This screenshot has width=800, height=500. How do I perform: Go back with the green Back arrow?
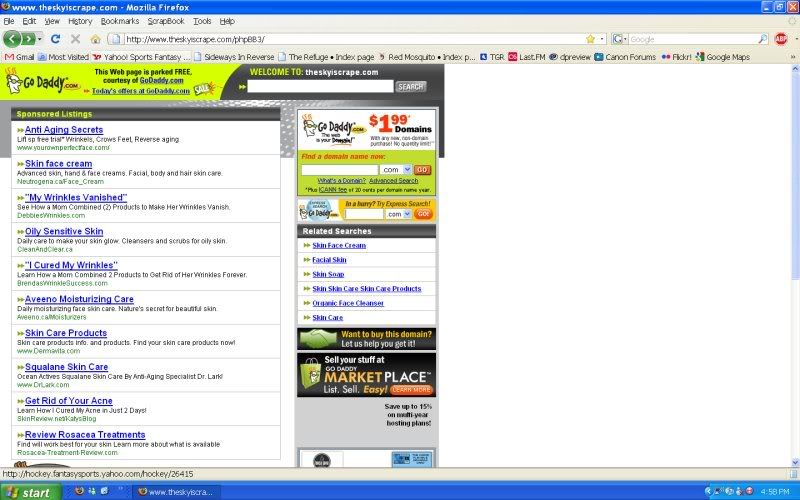point(12,39)
